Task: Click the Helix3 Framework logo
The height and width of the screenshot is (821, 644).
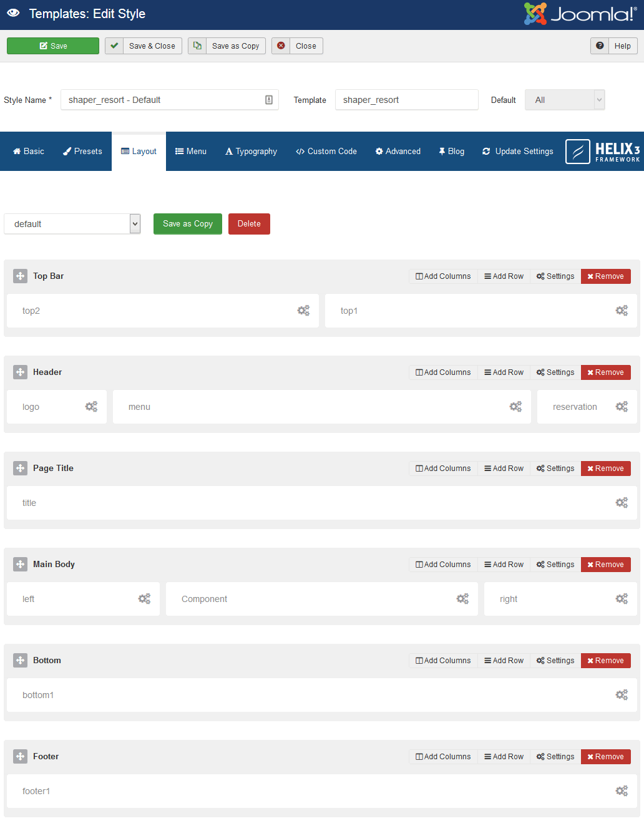Action: (x=603, y=152)
